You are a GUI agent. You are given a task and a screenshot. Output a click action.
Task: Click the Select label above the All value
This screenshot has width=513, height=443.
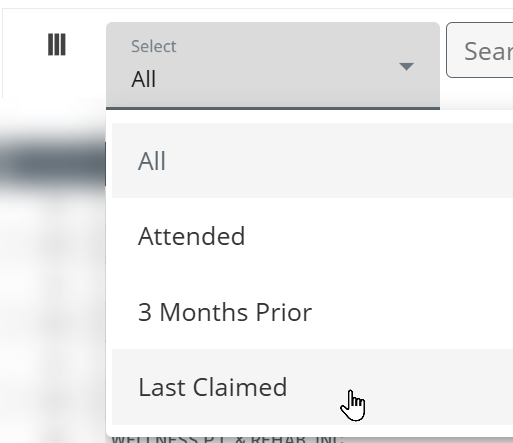tap(153, 46)
